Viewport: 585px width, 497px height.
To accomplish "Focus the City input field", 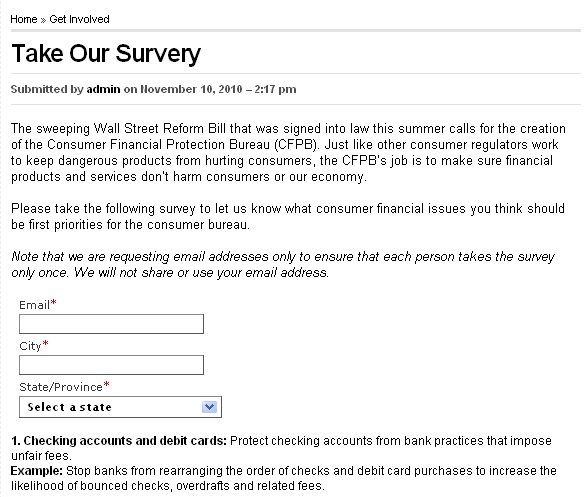I will click(111, 365).
